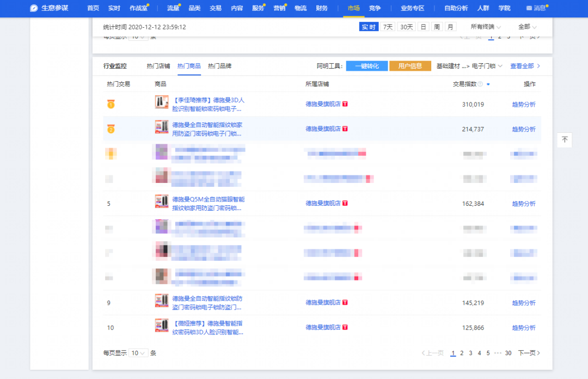Open thumbnail of 李佳琦推荐 德施曼3D product
The width and height of the screenshot is (588, 379).
[x=162, y=102]
